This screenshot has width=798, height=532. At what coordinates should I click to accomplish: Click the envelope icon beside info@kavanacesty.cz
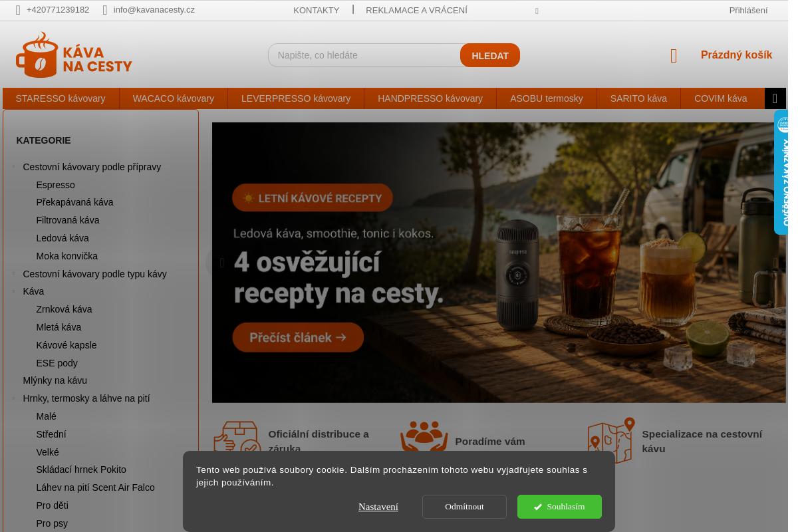[x=105, y=10]
